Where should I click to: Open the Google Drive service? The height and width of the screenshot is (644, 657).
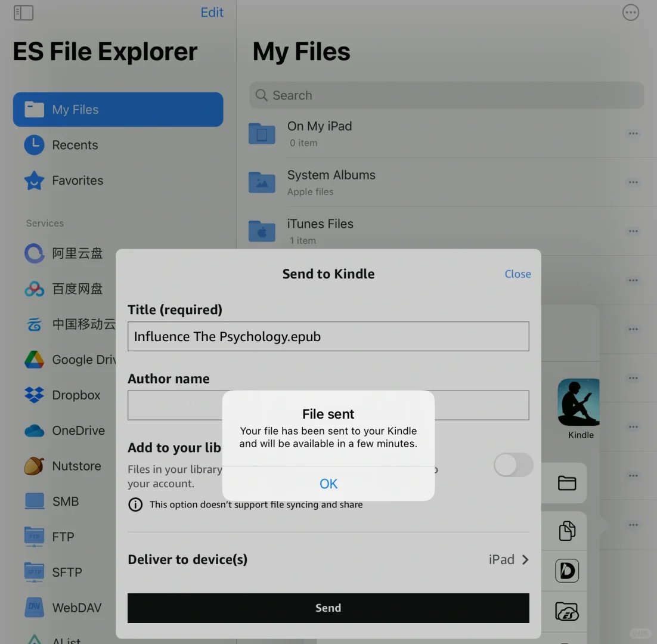tap(70, 360)
